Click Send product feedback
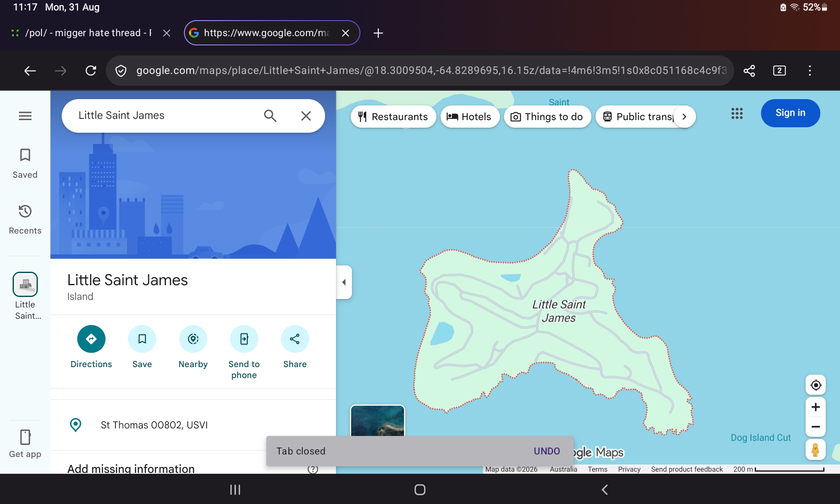Image resolution: width=840 pixels, height=504 pixels. [687, 469]
